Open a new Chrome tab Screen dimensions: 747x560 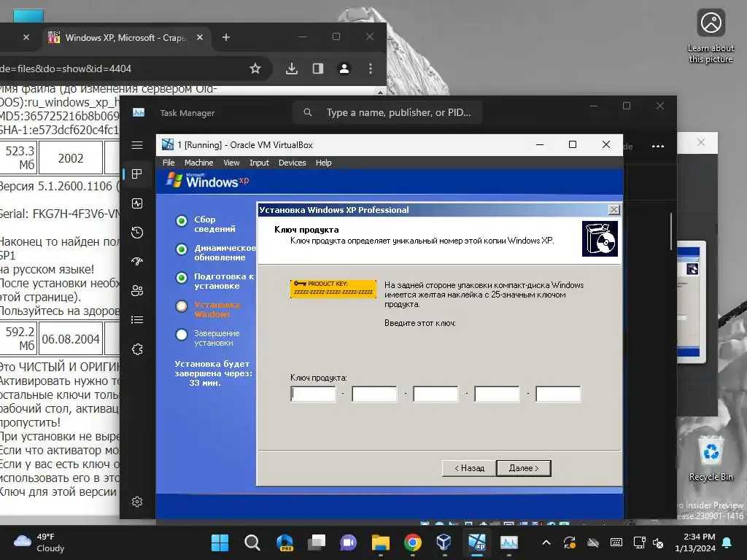(226, 37)
